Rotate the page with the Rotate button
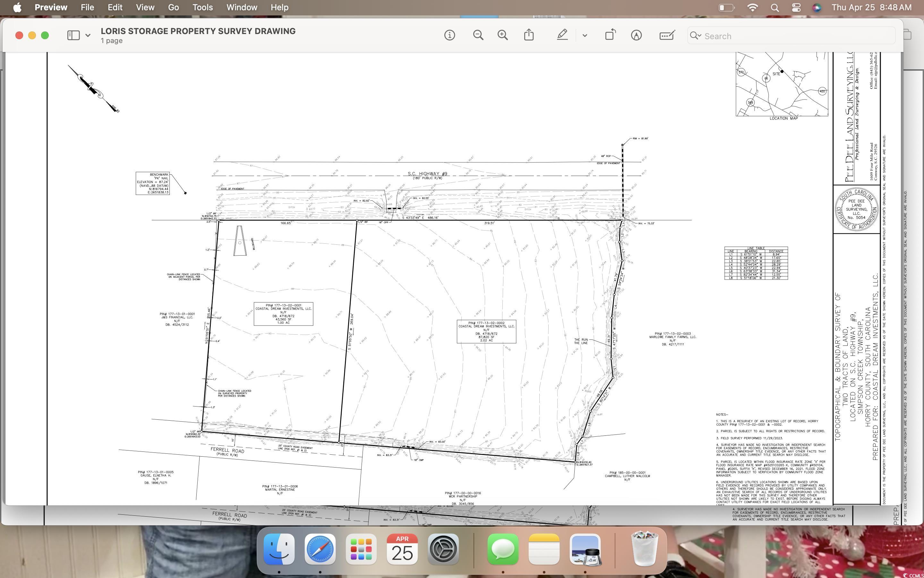This screenshot has width=924, height=578. (x=610, y=35)
